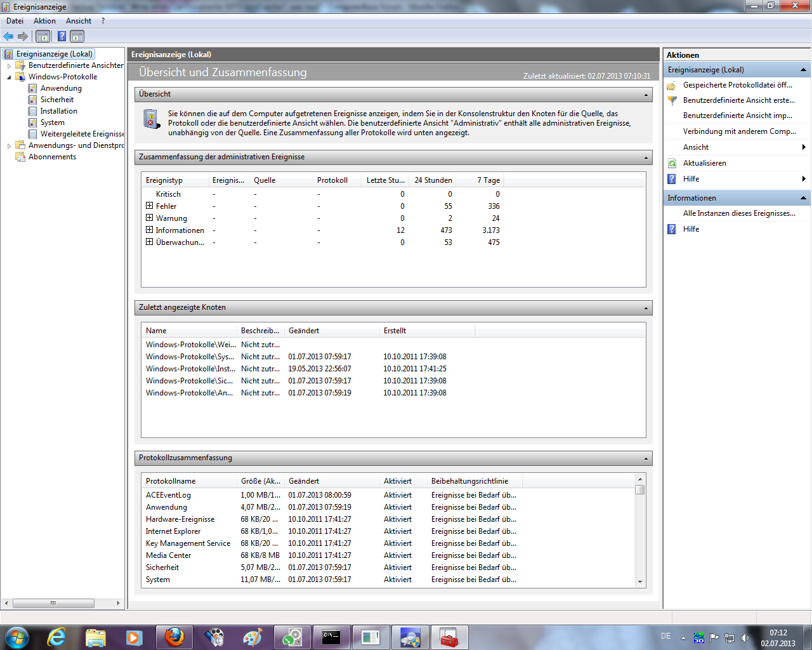Click Benutzerdefinierte Ansicht importieren action
This screenshot has width=812, height=650.
pos(737,116)
